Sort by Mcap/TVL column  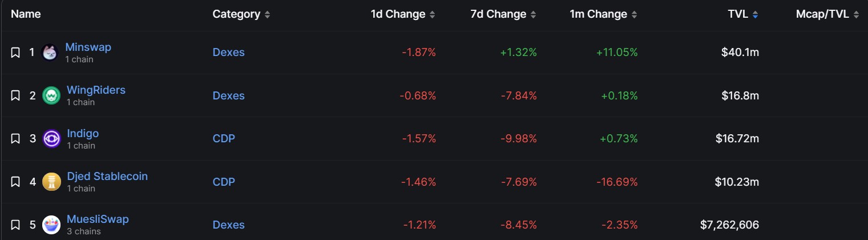tap(827, 14)
